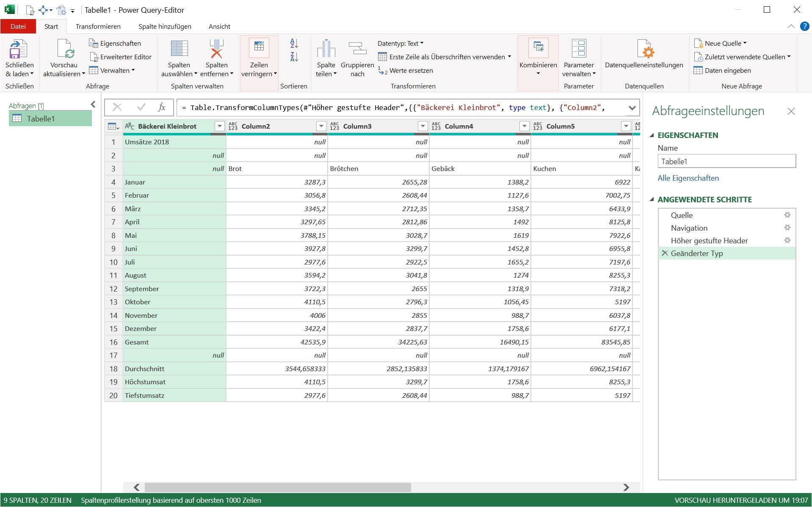Click into the formula bar
812x507 pixels.
pos(401,107)
